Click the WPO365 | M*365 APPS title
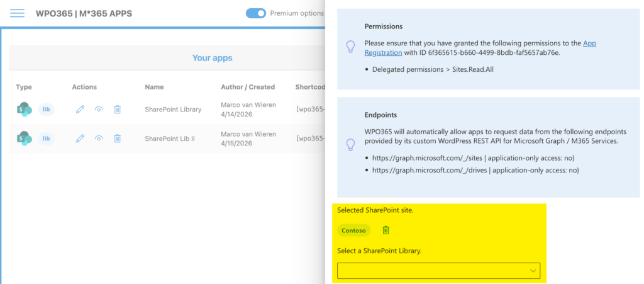 click(x=84, y=14)
